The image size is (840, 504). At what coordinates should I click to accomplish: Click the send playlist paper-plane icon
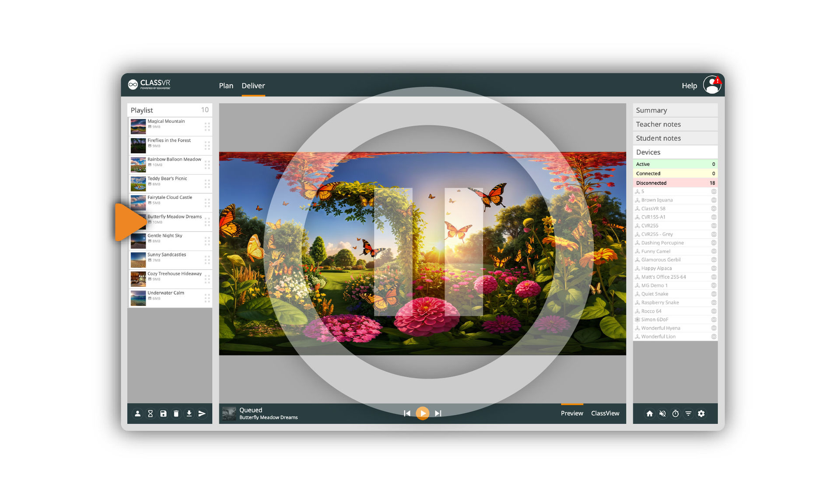(202, 414)
